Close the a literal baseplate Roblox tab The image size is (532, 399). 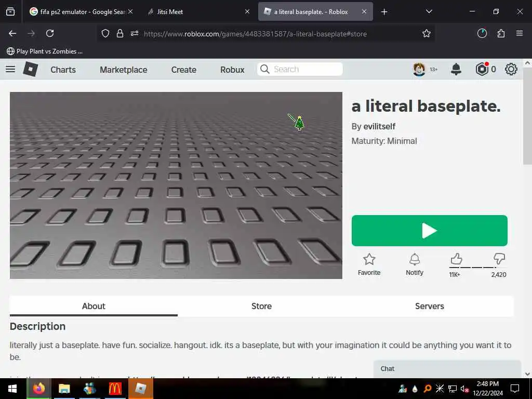point(364,12)
